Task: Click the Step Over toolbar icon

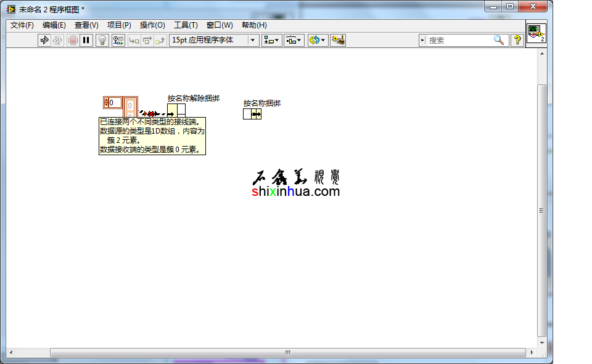Action: tap(147, 40)
